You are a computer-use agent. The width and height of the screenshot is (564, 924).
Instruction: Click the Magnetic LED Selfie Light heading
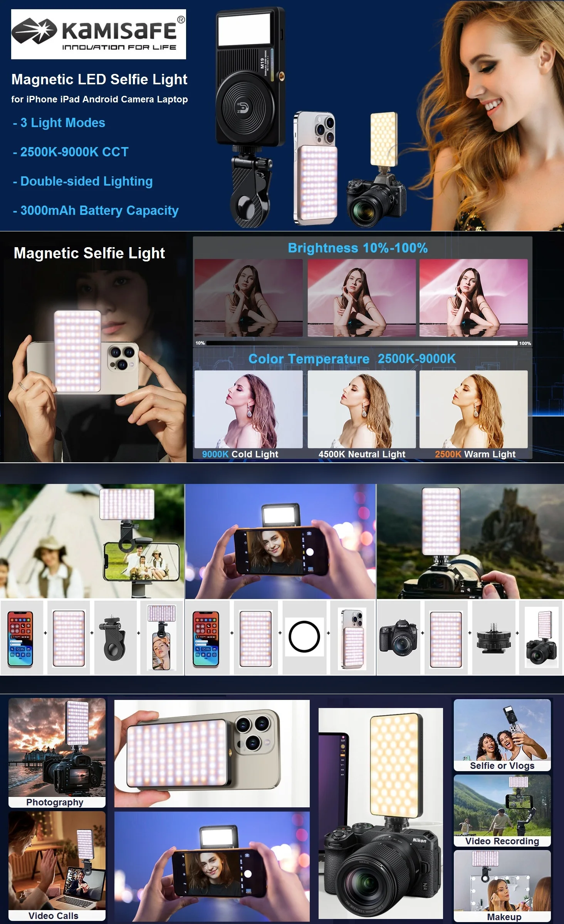point(99,79)
